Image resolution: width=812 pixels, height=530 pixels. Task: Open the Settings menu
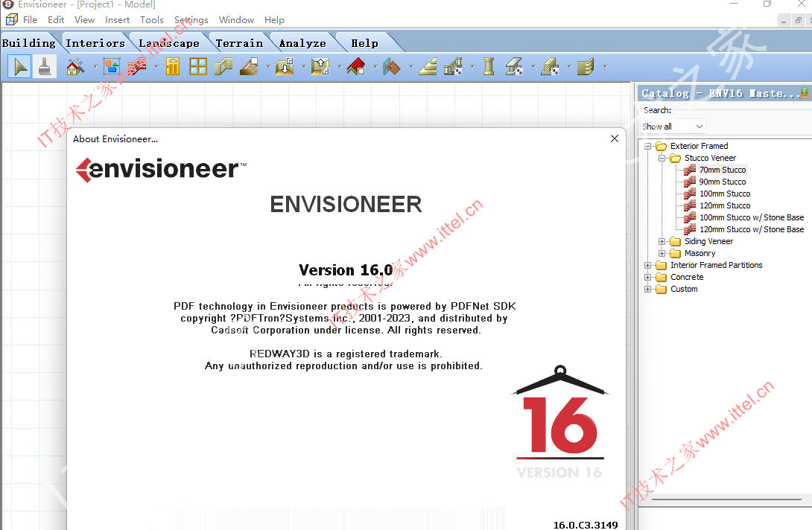(x=191, y=19)
